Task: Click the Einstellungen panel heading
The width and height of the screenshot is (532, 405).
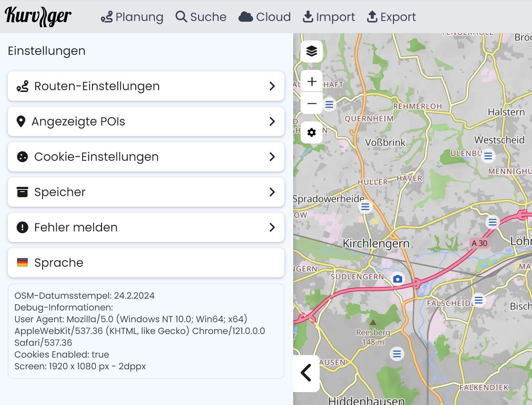Action: (x=47, y=51)
